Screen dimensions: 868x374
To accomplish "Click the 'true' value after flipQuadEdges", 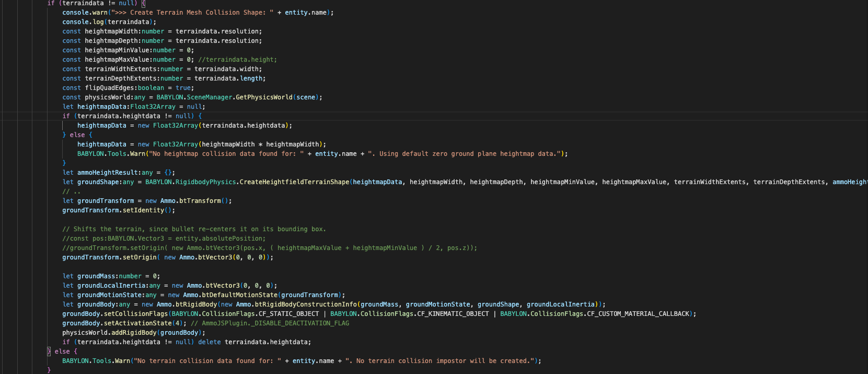I will pos(183,88).
